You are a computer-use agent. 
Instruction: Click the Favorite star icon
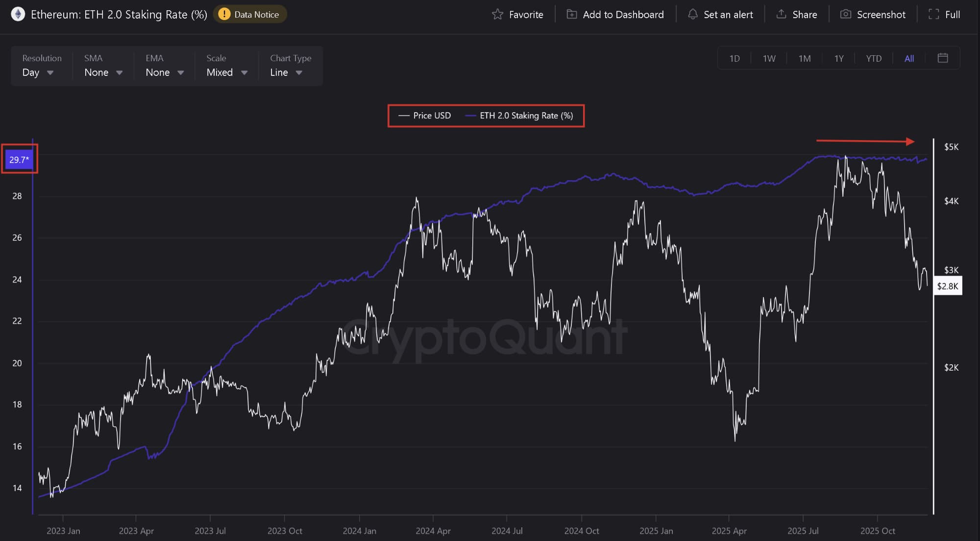497,14
